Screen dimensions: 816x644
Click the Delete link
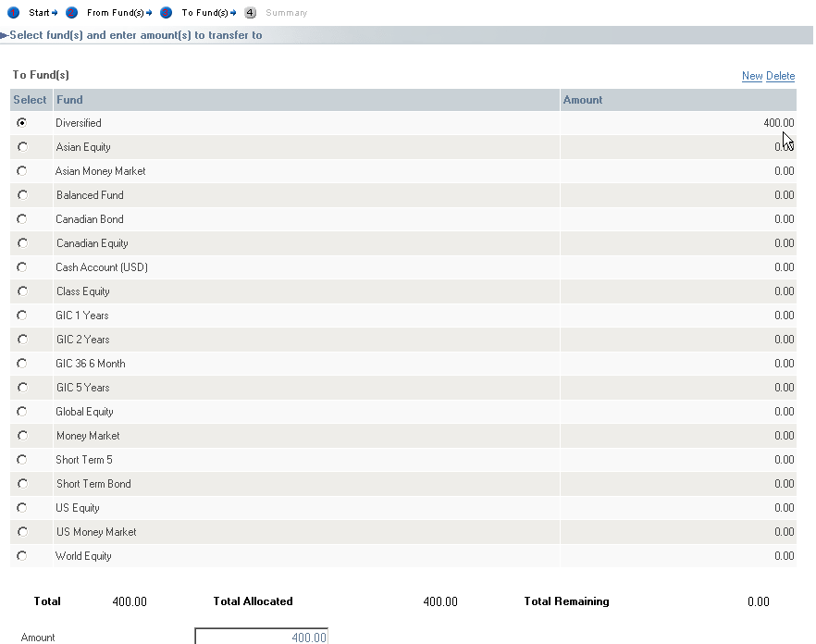pyautogui.click(x=780, y=76)
